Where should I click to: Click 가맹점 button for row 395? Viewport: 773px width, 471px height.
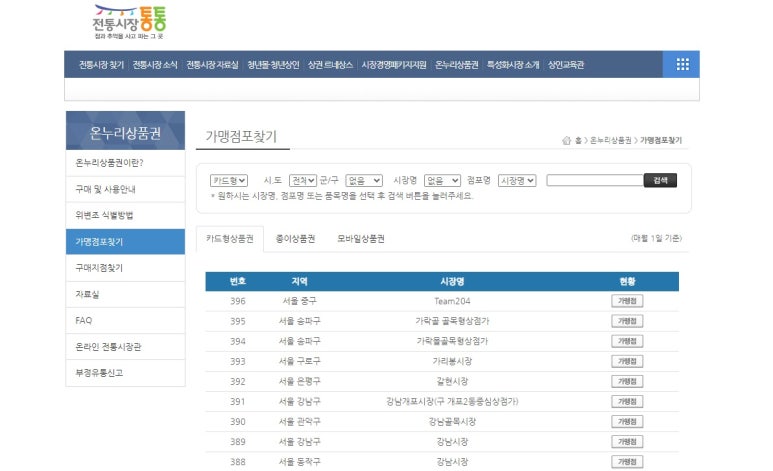627,321
